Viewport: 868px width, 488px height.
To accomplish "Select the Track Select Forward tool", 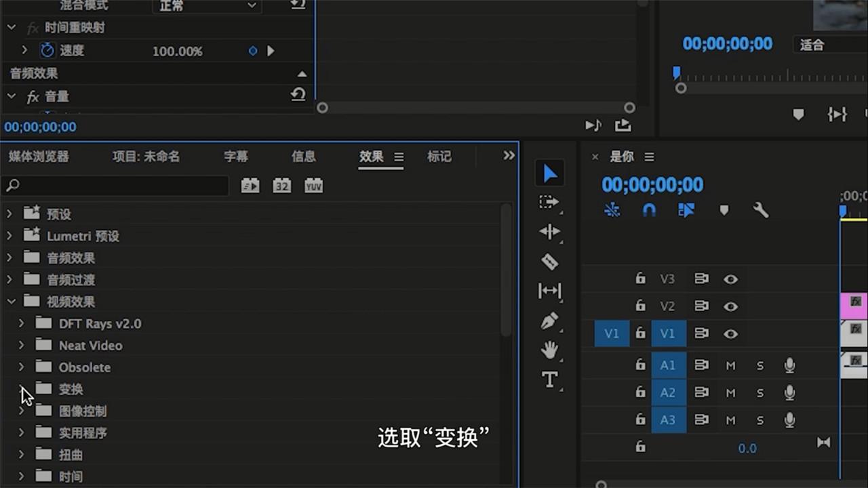I will click(549, 203).
